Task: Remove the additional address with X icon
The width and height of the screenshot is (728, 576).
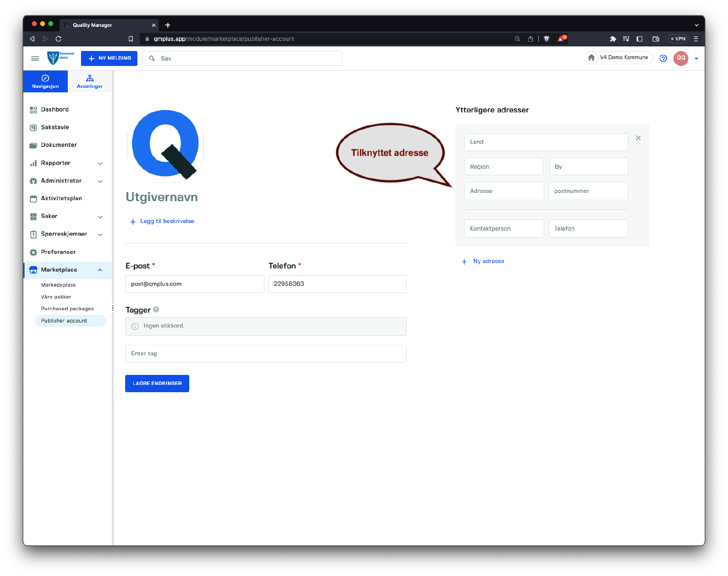Action: coord(638,138)
